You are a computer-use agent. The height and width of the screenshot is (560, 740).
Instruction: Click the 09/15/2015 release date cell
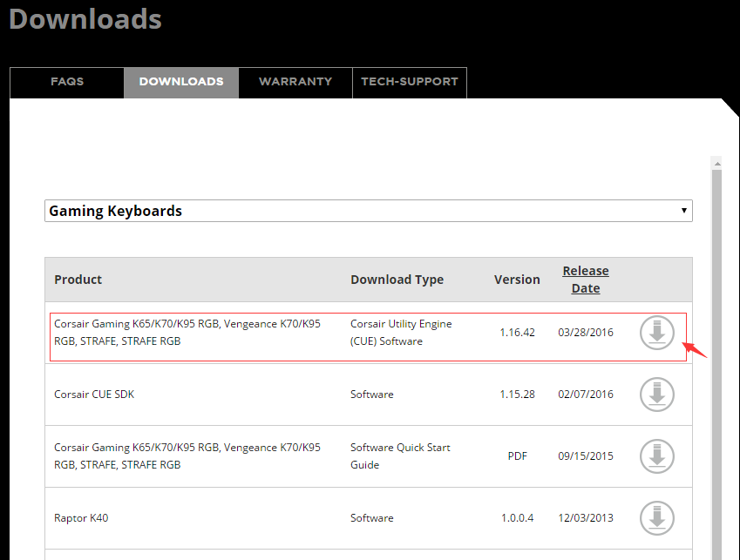[586, 456]
